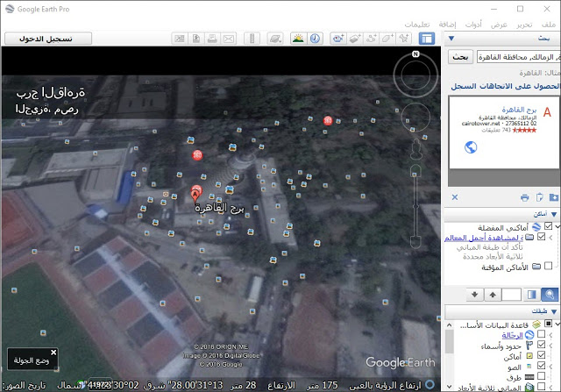The image size is (561, 392).
Task: Open the historical imagery clock tool
Action: (316, 39)
